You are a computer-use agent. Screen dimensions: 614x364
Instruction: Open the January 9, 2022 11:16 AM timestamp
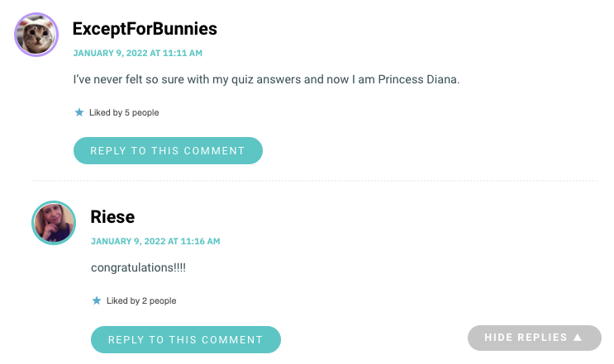[x=155, y=241]
